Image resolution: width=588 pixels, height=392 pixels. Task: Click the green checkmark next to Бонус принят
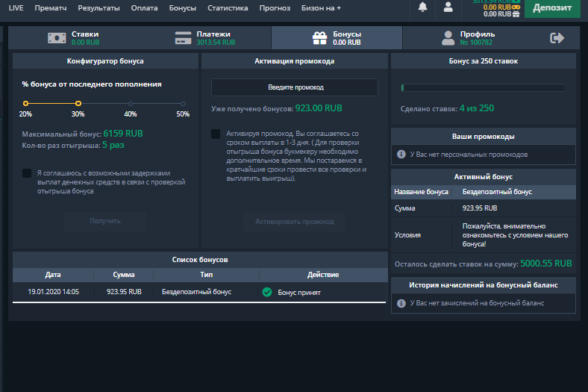click(x=266, y=292)
